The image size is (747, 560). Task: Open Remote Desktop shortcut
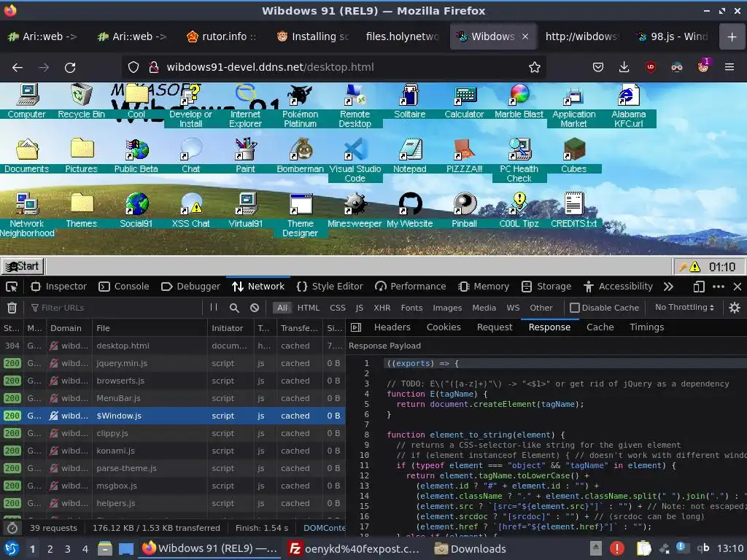(x=355, y=106)
